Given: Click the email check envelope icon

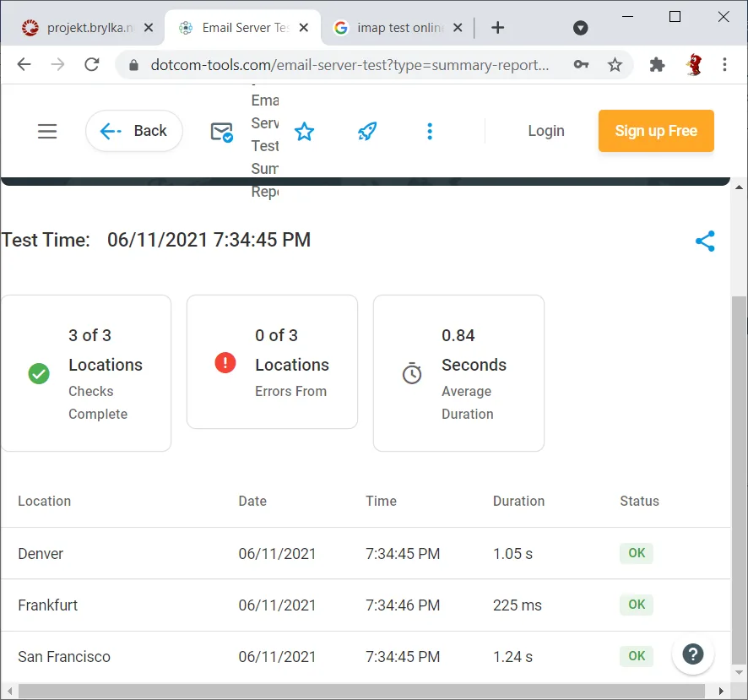Looking at the screenshot, I should tap(221, 132).
